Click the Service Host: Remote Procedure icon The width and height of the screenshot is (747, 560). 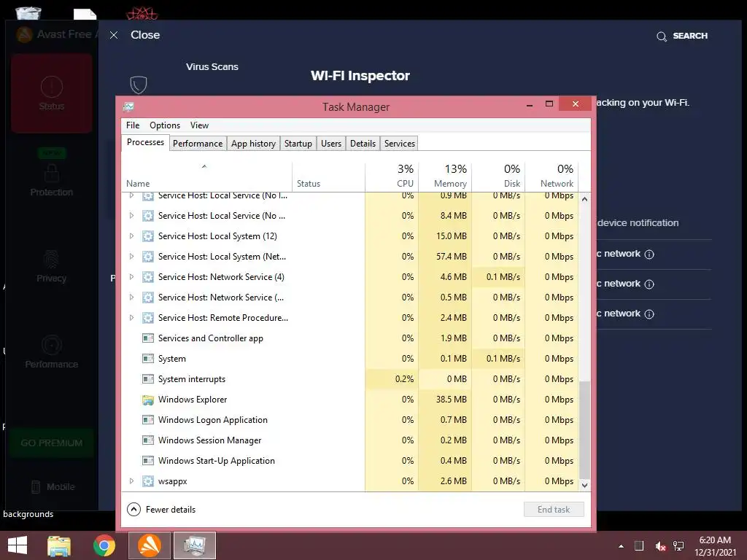click(x=148, y=318)
